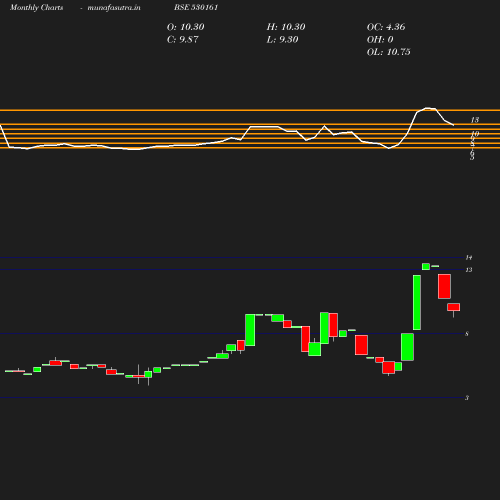Click the price axis label 14

(469, 257)
